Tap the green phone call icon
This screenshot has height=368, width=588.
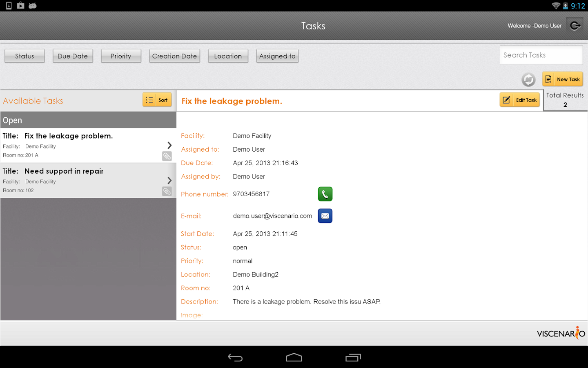tap(325, 194)
